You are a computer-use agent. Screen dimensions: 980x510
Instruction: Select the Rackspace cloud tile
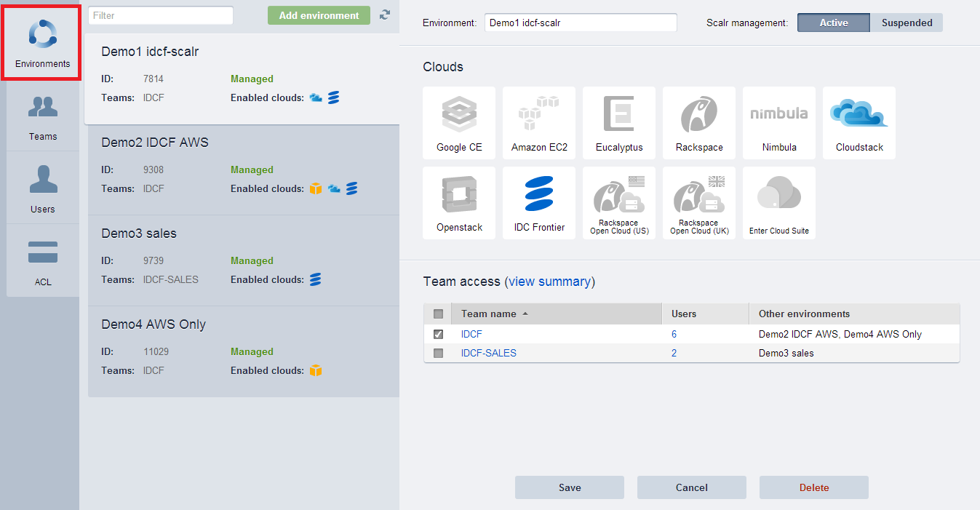699,123
